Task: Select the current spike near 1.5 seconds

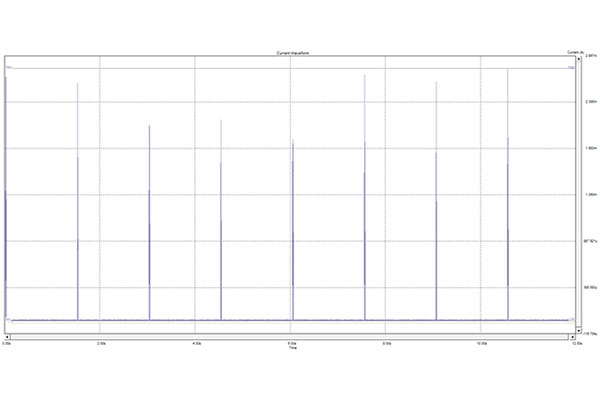Action: [x=78, y=200]
